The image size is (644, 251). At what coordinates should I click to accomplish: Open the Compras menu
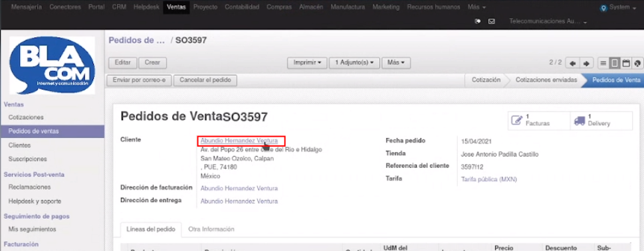279,7
